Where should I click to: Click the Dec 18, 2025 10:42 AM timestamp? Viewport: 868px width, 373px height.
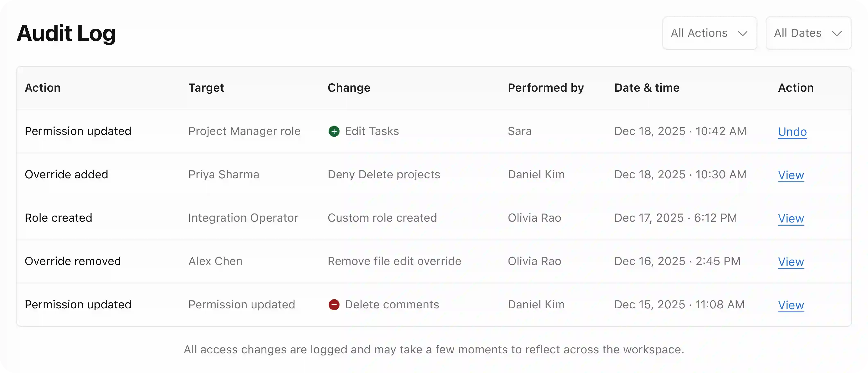(680, 131)
